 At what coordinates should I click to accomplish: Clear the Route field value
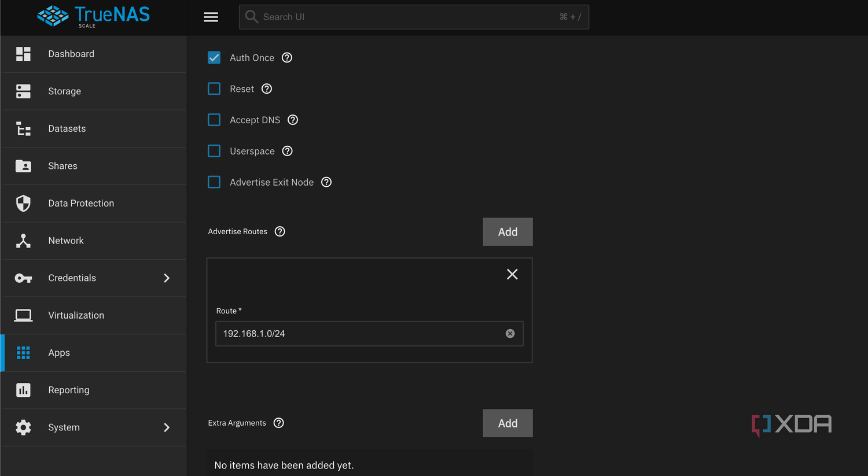(x=510, y=334)
